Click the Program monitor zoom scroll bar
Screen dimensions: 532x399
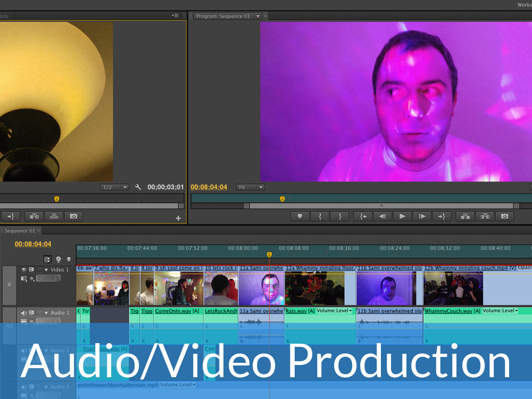(381, 205)
